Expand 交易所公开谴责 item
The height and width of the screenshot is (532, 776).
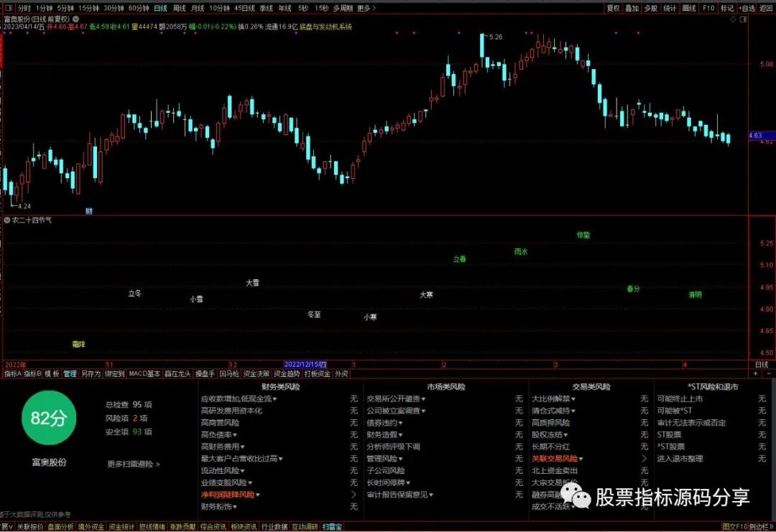click(396, 399)
